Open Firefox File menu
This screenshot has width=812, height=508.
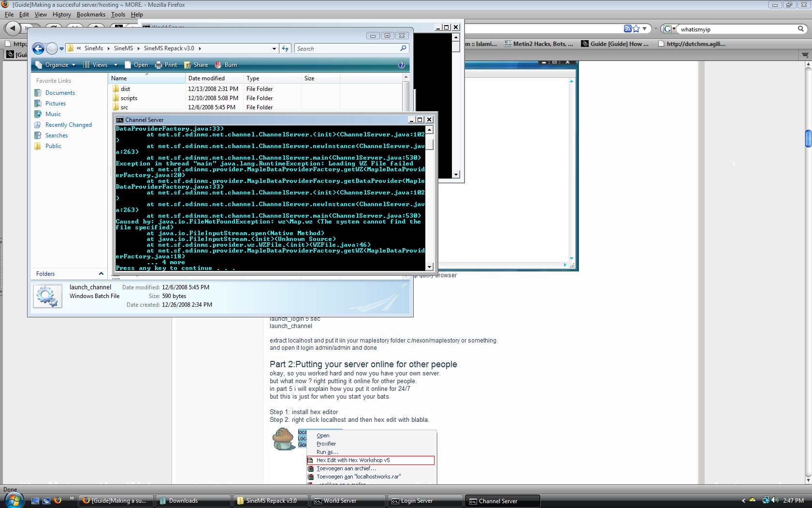(x=9, y=15)
